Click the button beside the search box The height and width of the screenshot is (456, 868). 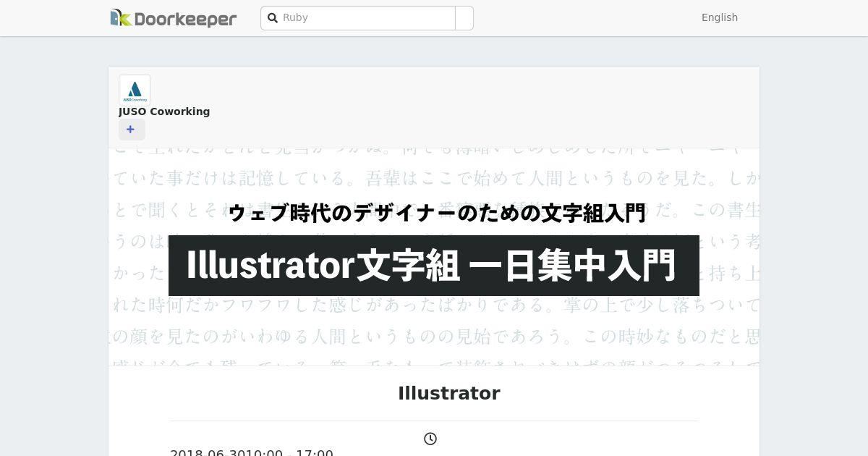point(464,18)
